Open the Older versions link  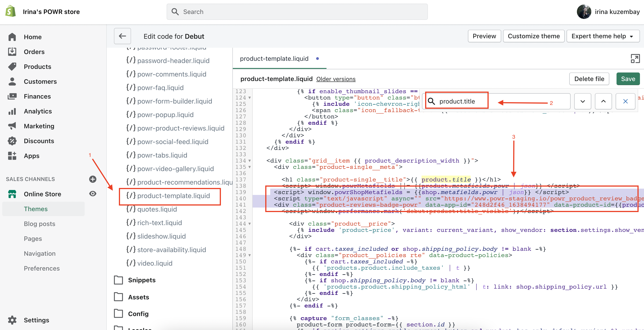336,79
